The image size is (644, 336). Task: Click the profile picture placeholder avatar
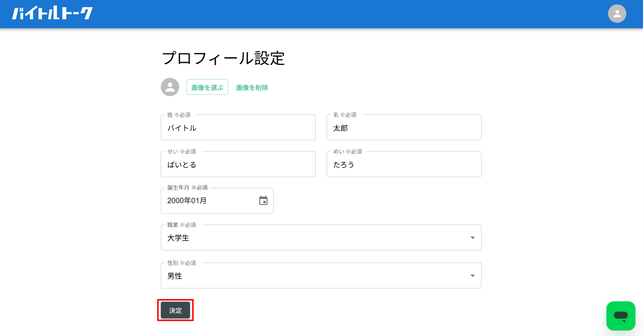pos(170,87)
